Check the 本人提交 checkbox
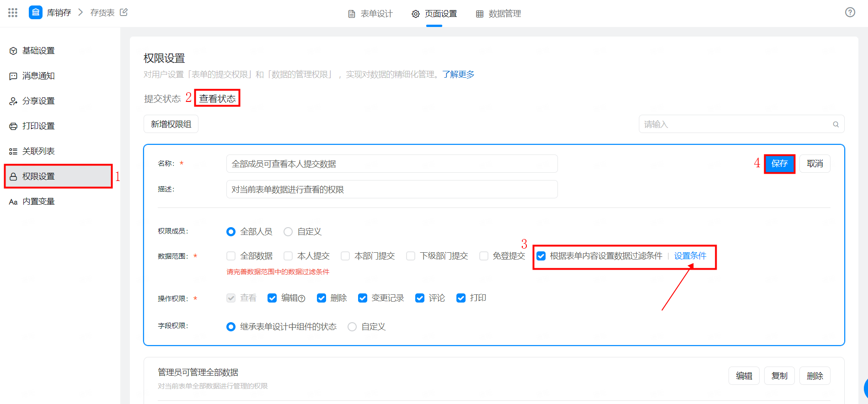The image size is (868, 404). [x=288, y=256]
